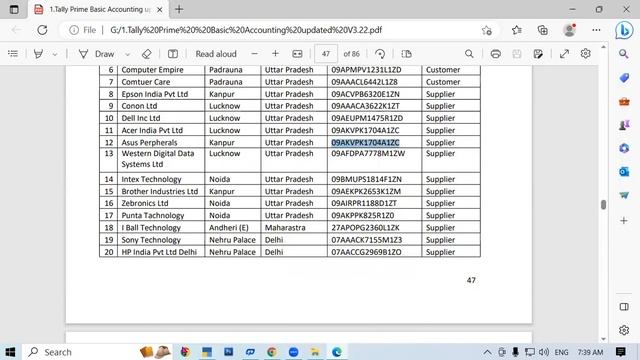Image resolution: width=640 pixels, height=360 pixels.
Task: Select the Highlight tool
Action: [38, 53]
